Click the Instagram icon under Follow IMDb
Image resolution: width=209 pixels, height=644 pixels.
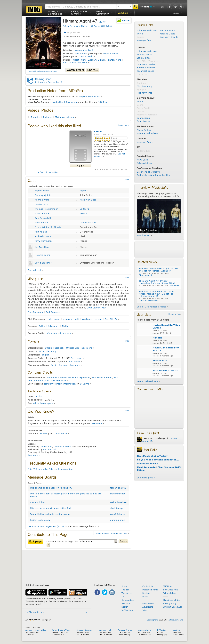click(112, 592)
